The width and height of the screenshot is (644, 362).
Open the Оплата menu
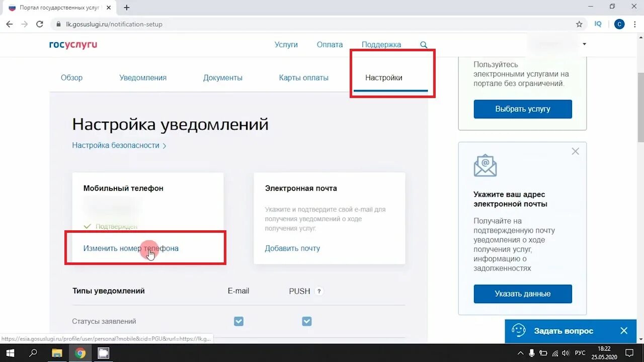pos(330,45)
